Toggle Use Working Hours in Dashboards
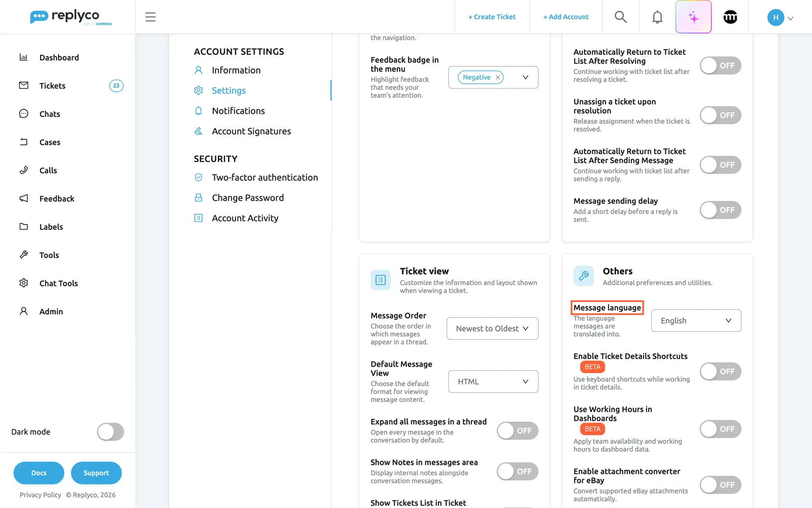 point(720,429)
